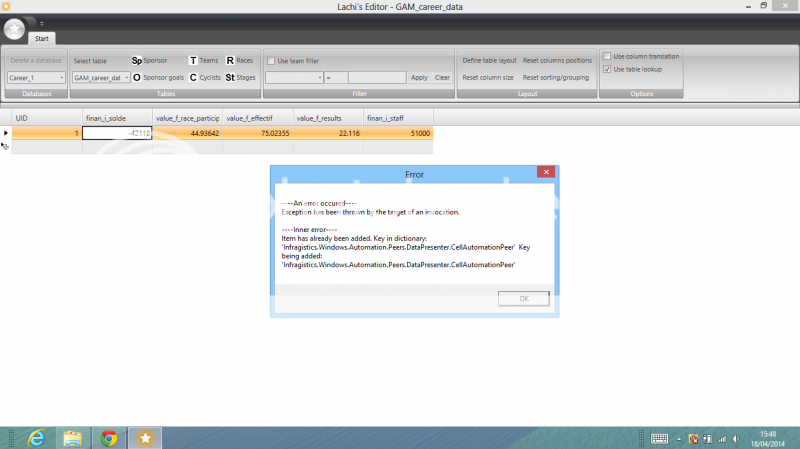This screenshot has height=449, width=800.
Task: Open the Races table icon
Action: (x=230, y=61)
